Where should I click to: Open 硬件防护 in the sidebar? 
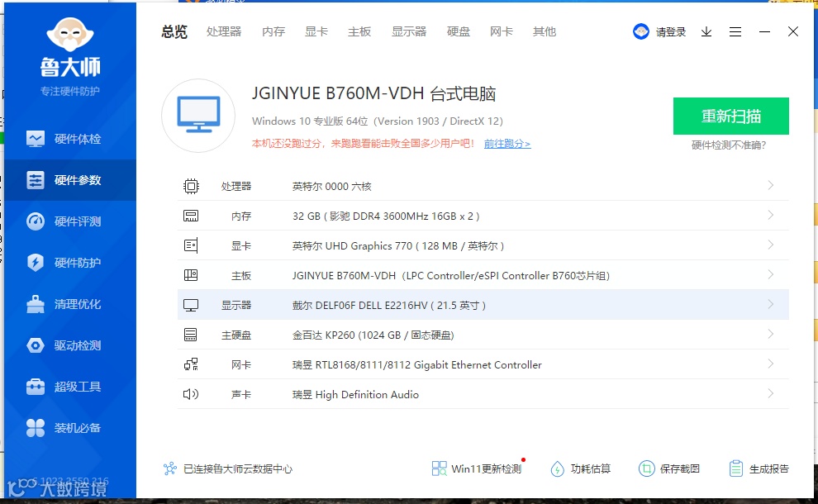coord(70,263)
